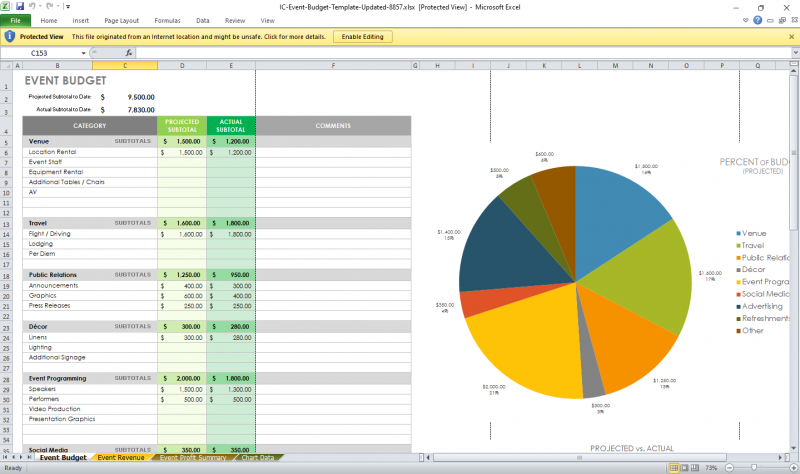Select column F header

tap(333, 65)
